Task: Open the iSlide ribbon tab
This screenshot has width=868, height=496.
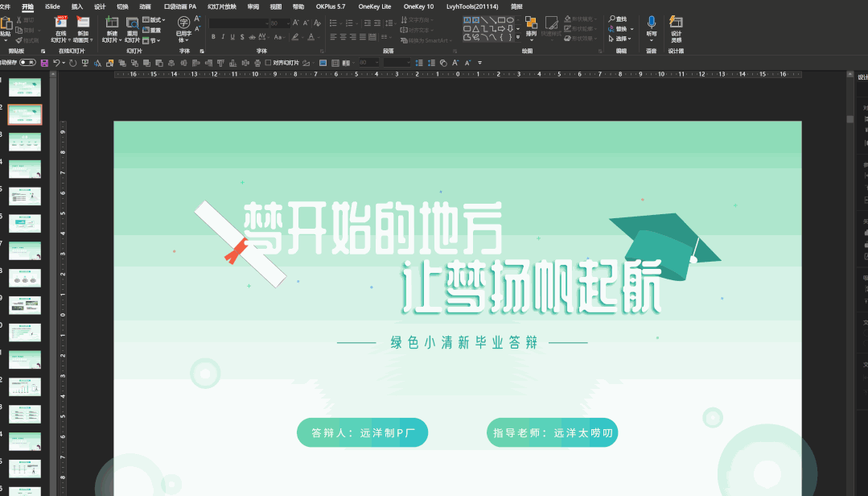Action: click(52, 6)
